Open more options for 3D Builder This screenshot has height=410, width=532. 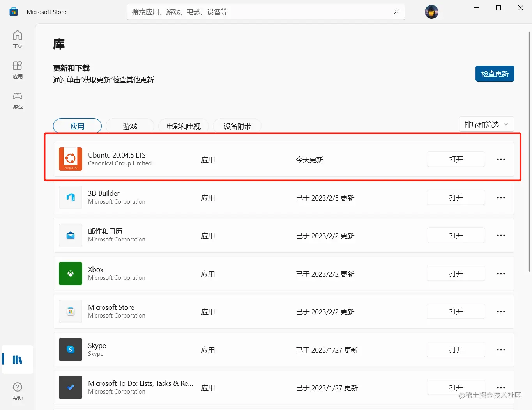coord(501,197)
